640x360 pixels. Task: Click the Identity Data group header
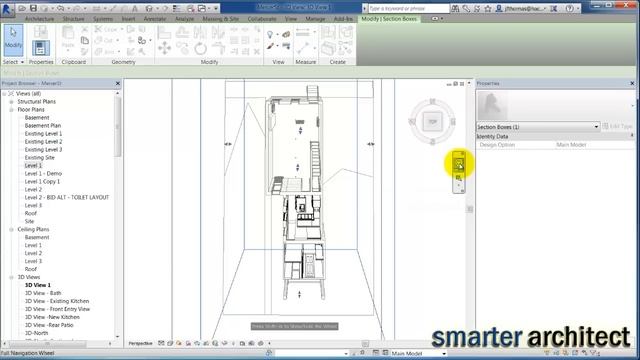coord(556,136)
